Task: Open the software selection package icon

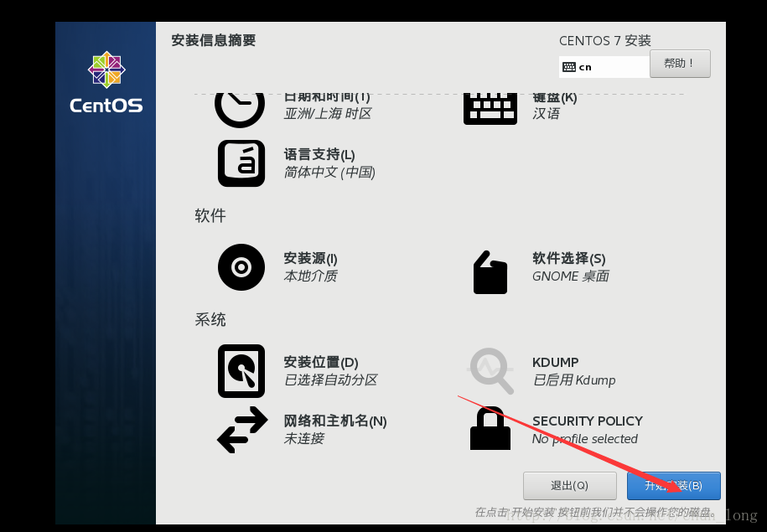Action: [490, 272]
